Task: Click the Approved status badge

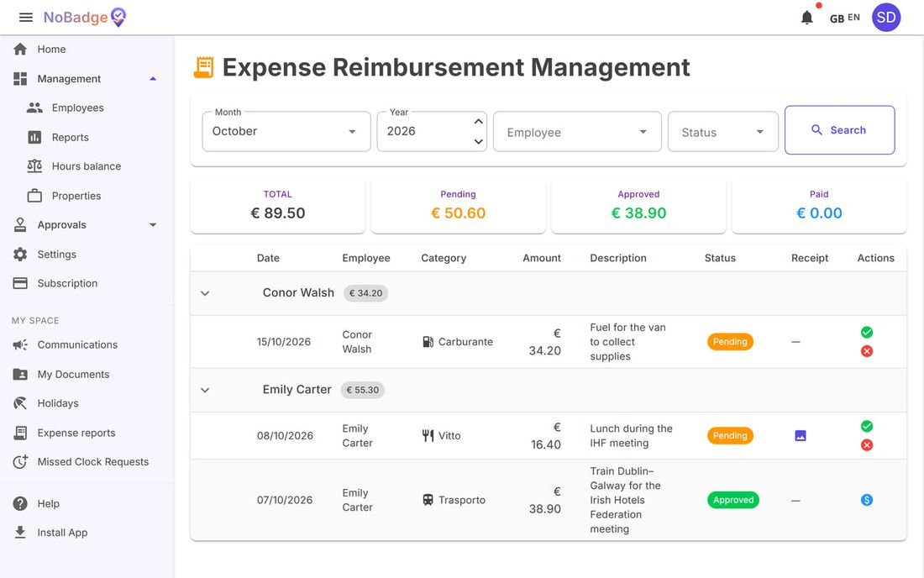Action: [x=733, y=500]
